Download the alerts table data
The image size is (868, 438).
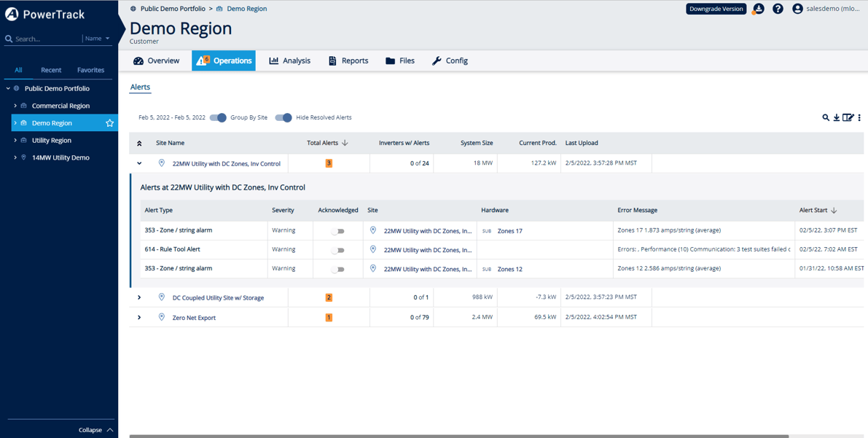click(x=837, y=117)
